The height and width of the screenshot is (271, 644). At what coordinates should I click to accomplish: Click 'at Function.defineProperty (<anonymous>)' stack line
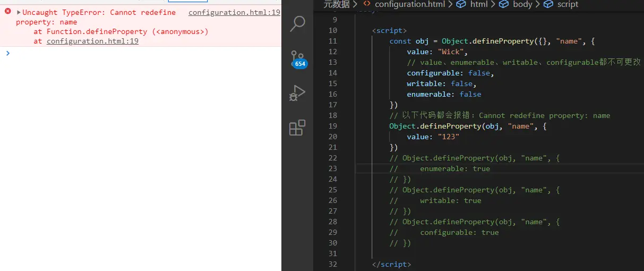pos(121,31)
